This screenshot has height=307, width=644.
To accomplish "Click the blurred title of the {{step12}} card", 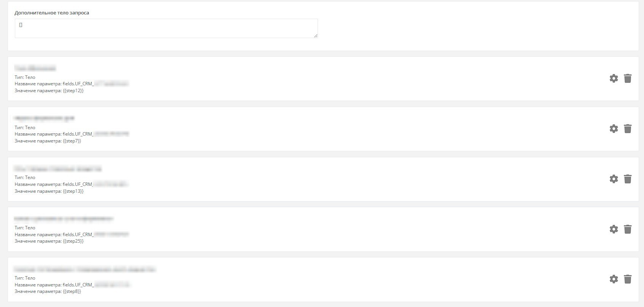I will [x=35, y=68].
